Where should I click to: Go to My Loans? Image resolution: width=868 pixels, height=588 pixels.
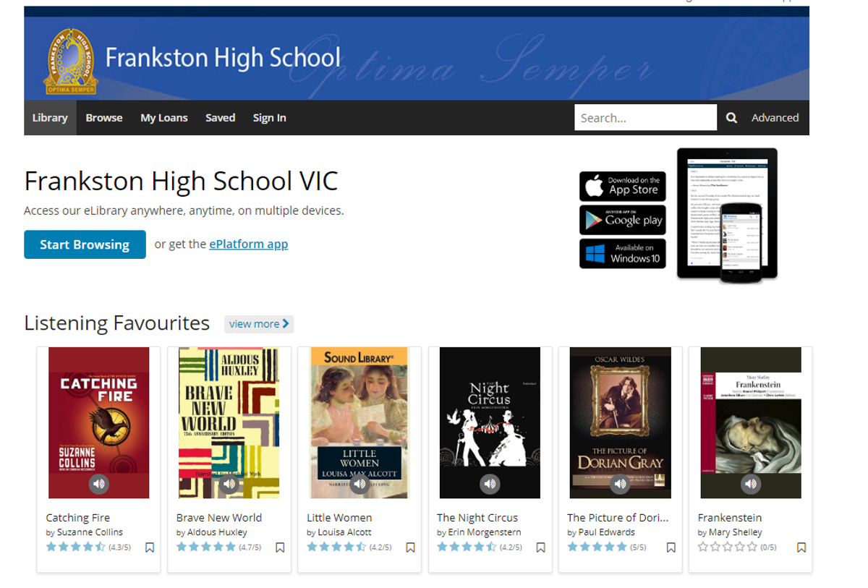[x=164, y=118]
